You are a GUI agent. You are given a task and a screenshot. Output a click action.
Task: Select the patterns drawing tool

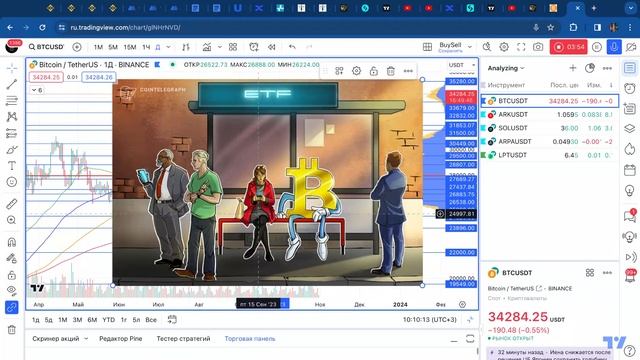11,117
